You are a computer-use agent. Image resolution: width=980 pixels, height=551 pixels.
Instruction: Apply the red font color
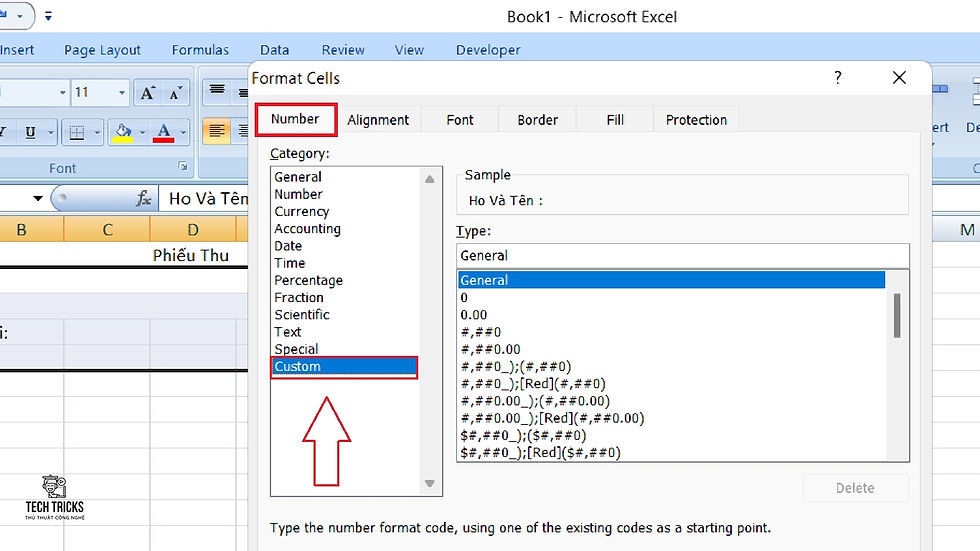164,132
